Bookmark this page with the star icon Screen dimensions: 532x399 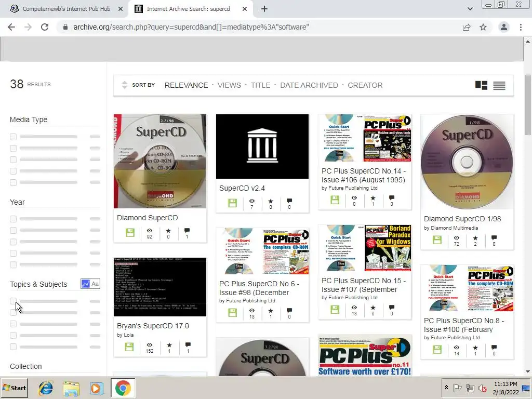click(x=483, y=27)
